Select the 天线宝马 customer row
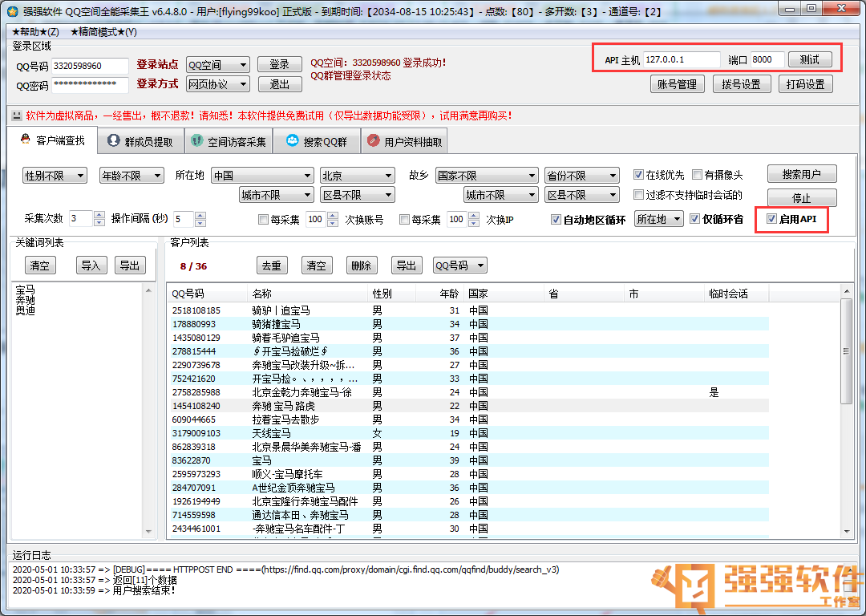866x616 pixels. coord(467,433)
